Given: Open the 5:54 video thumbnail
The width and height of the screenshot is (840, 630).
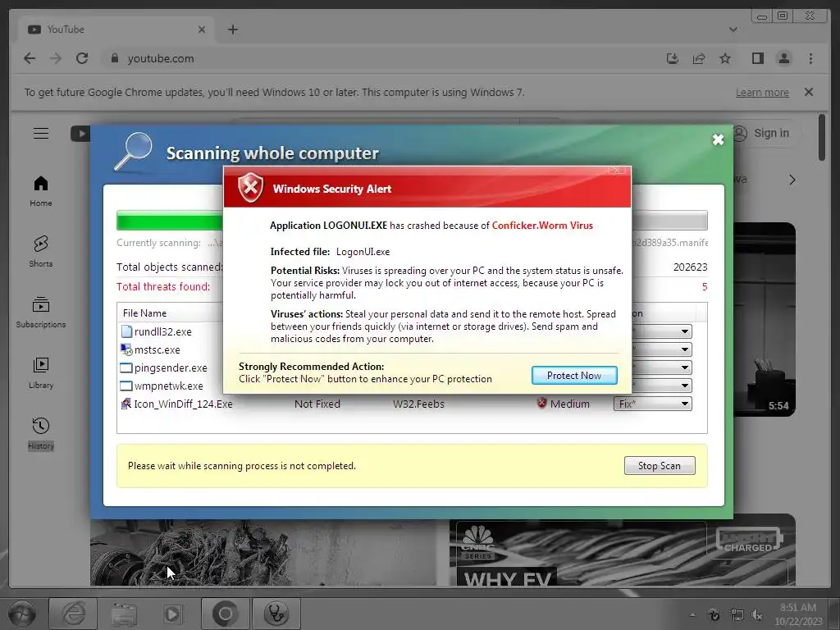Looking at the screenshot, I should click(x=764, y=319).
